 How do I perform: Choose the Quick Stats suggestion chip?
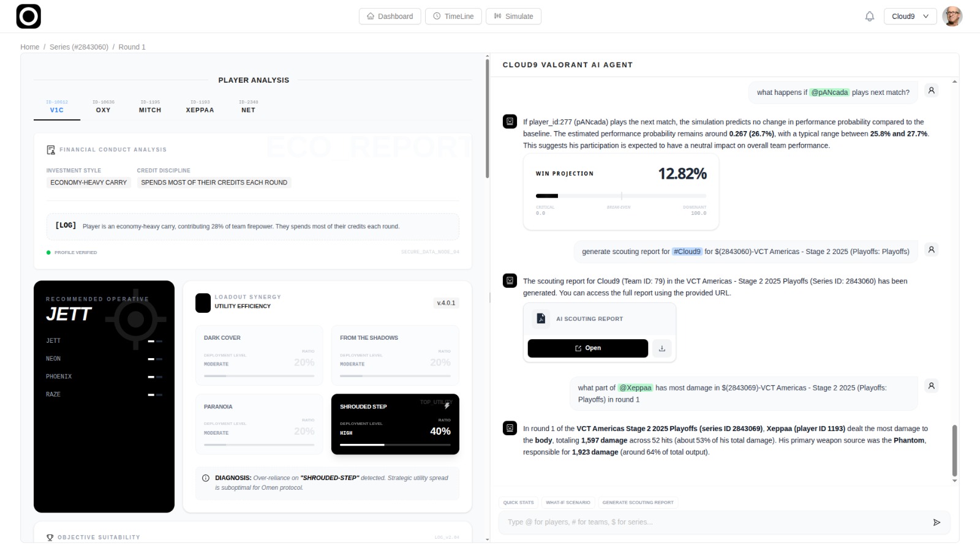point(518,503)
